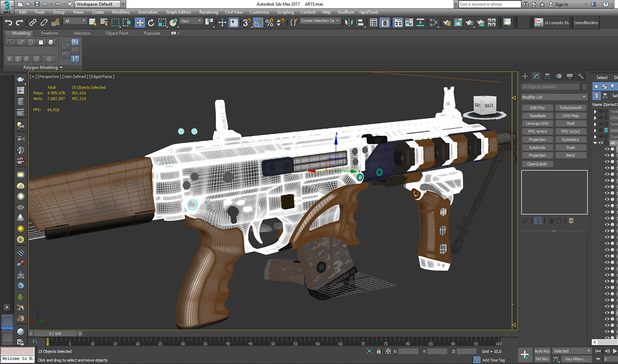The image size is (618, 364).
Task: Toggle the Angle Snap button
Action: click(x=258, y=22)
